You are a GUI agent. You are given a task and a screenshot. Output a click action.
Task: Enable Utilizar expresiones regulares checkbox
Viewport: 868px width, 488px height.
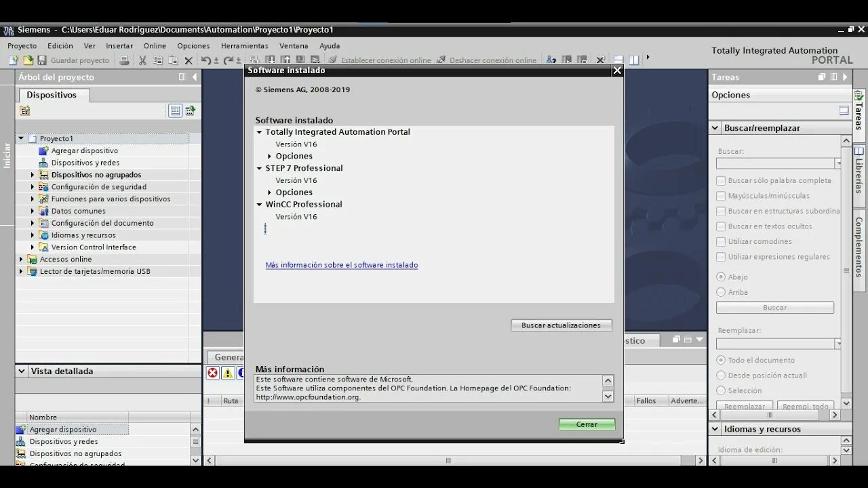721,257
